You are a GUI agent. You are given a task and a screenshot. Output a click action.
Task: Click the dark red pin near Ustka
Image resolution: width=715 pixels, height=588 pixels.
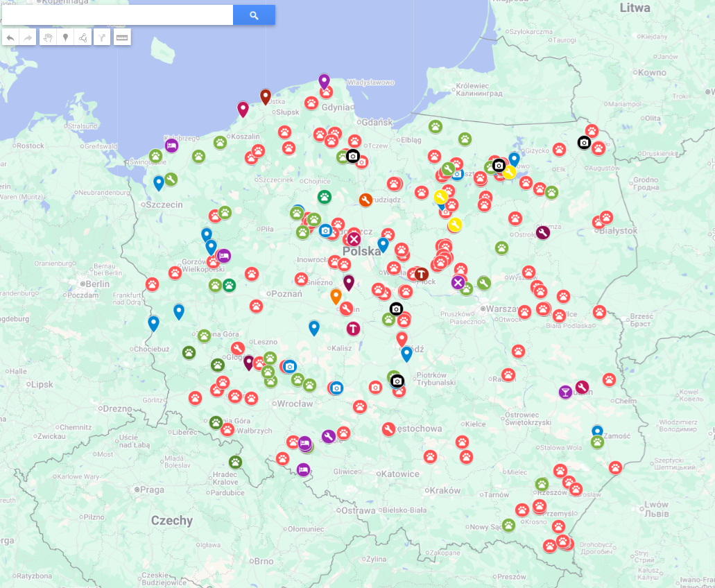click(265, 95)
